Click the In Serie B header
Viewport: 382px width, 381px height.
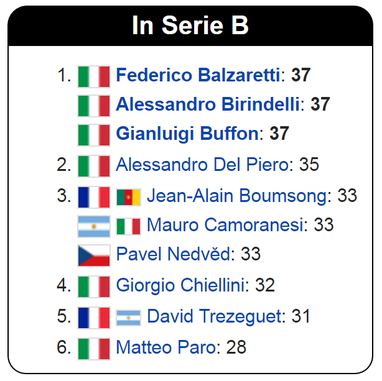[x=190, y=25]
